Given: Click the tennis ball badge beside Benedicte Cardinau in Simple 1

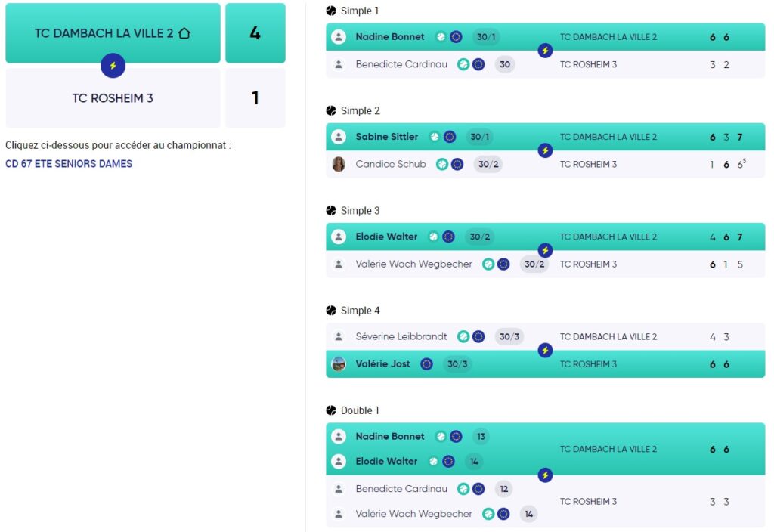Looking at the screenshot, I should 463,64.
